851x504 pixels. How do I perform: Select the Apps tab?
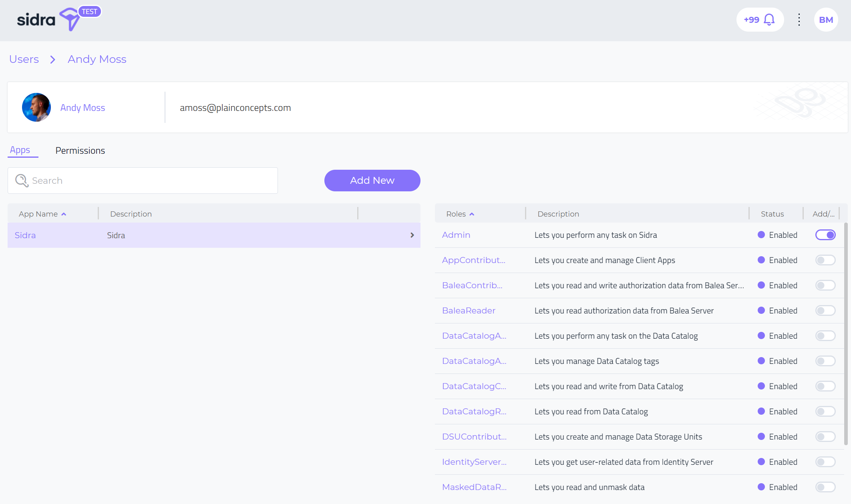(20, 150)
